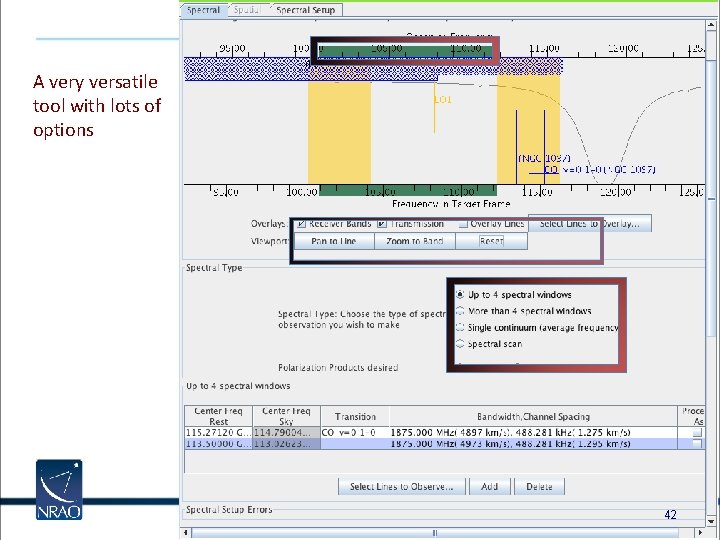Click the NRAO logo

(x=59, y=489)
